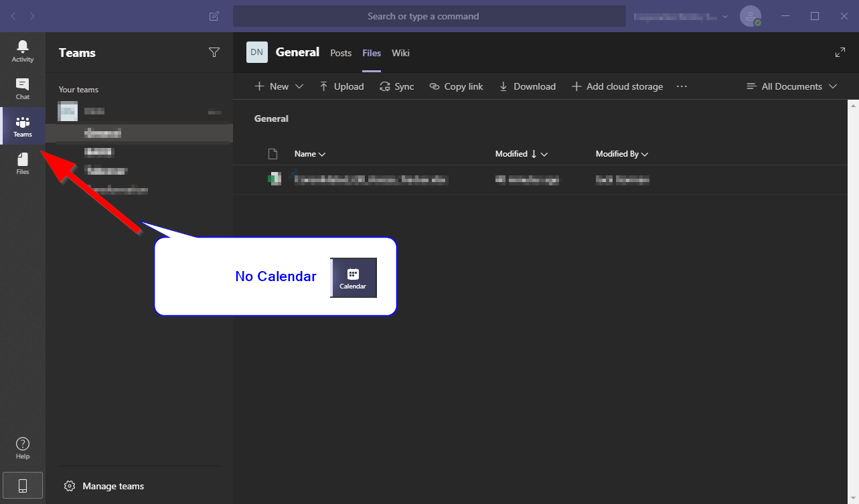This screenshot has height=504, width=859.
Task: Open the toolbar more options ellipsis
Action: coord(682,86)
